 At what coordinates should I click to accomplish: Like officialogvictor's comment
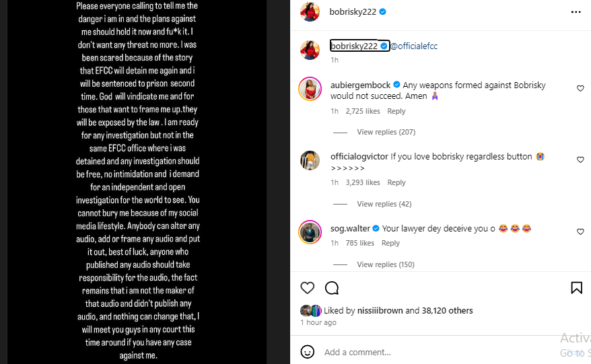click(580, 159)
